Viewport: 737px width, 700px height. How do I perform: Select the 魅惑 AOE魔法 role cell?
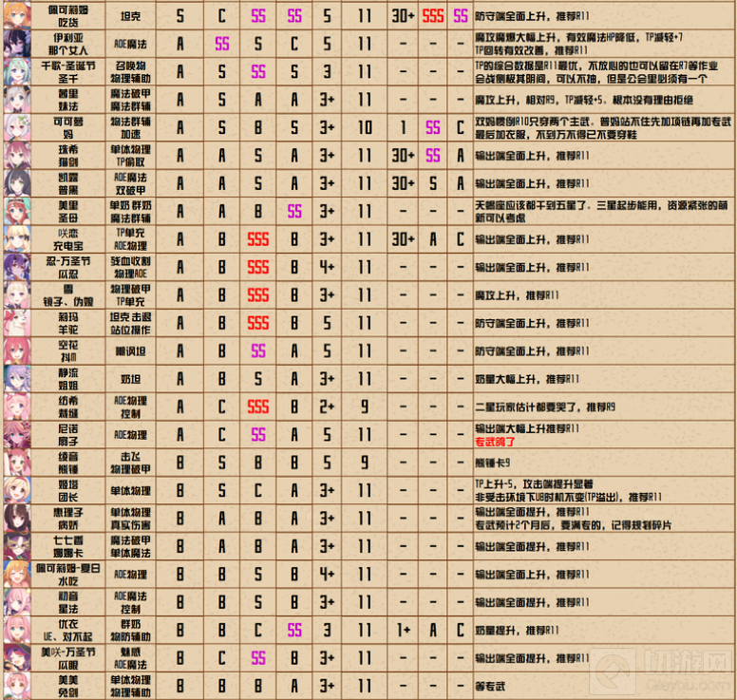coord(131,658)
